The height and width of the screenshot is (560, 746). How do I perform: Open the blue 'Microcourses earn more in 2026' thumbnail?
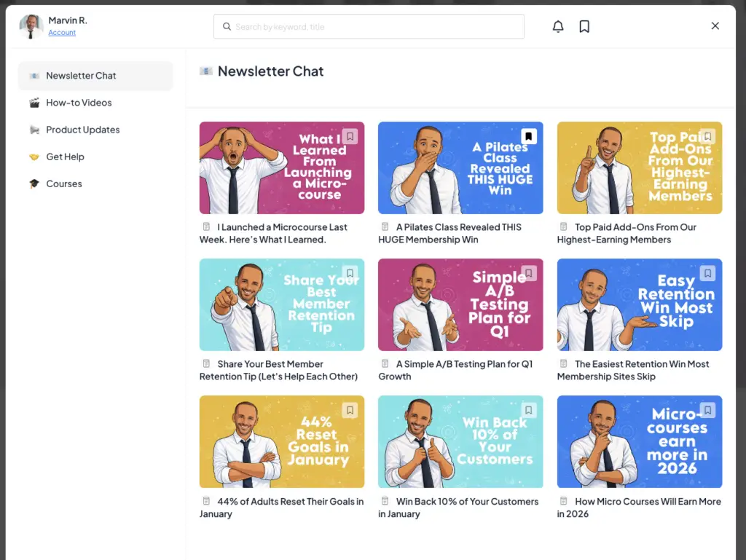pos(640,441)
